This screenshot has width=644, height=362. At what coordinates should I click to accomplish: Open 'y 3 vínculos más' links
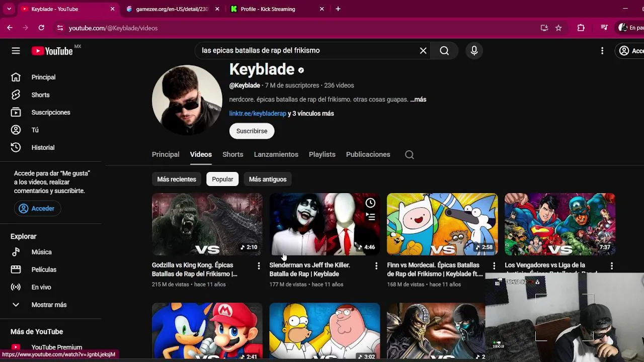click(x=311, y=114)
